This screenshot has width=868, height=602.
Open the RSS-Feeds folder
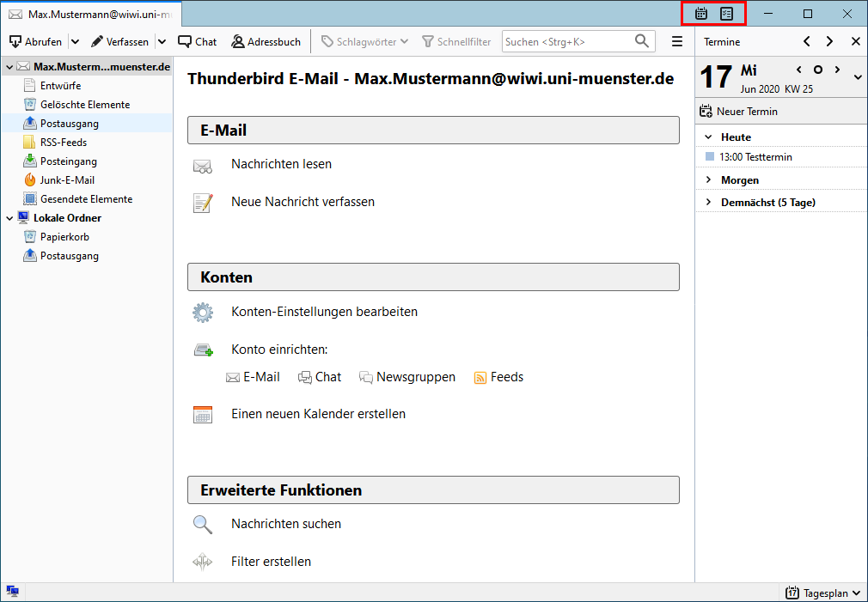(63, 143)
